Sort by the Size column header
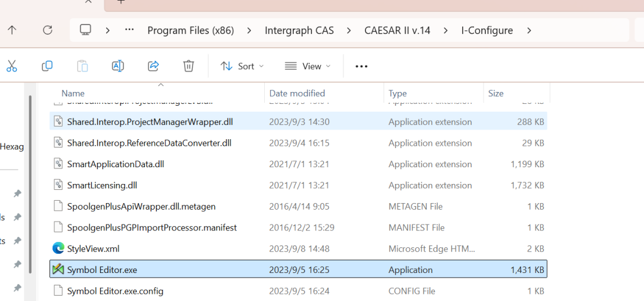The height and width of the screenshot is (301, 644). pos(496,93)
